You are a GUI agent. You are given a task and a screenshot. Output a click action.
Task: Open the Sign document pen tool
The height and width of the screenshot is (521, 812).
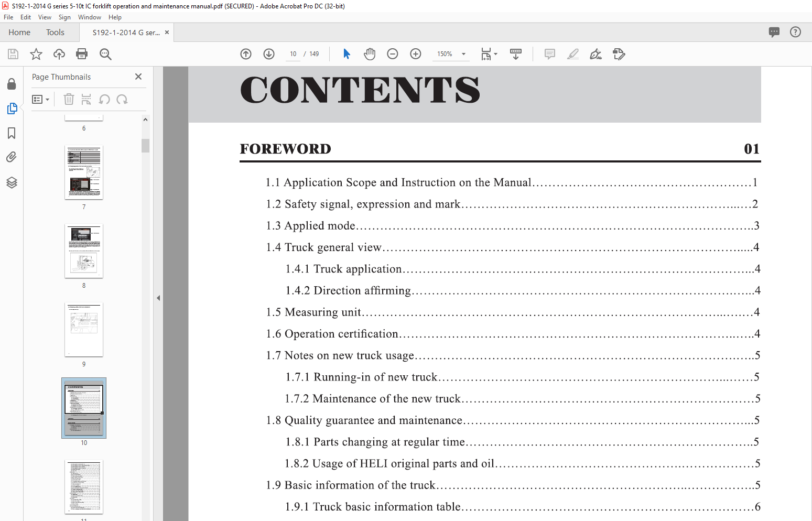point(596,54)
